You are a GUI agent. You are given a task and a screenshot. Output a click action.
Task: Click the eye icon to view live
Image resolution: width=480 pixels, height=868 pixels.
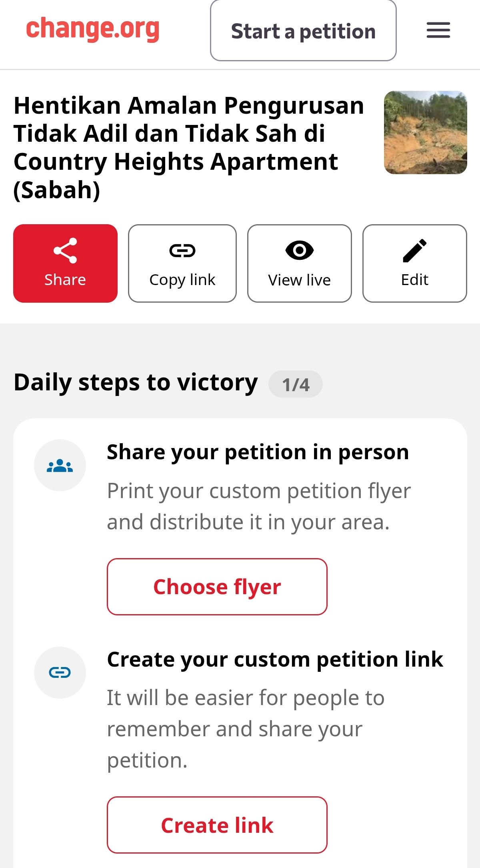300,250
